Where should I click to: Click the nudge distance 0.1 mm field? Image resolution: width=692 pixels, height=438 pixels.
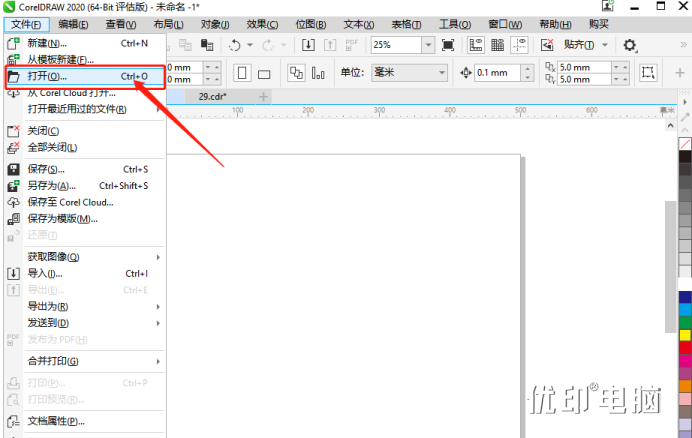(x=497, y=73)
